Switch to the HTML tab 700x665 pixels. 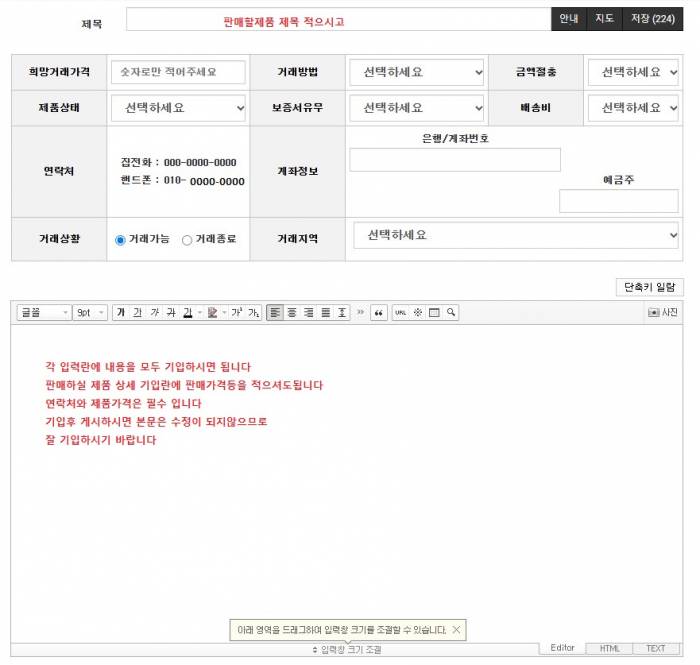[x=609, y=648]
